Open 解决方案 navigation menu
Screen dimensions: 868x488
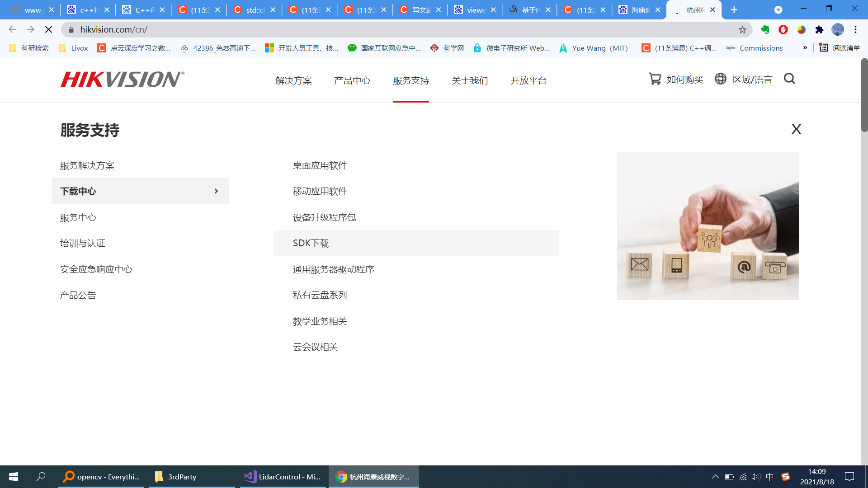293,81
